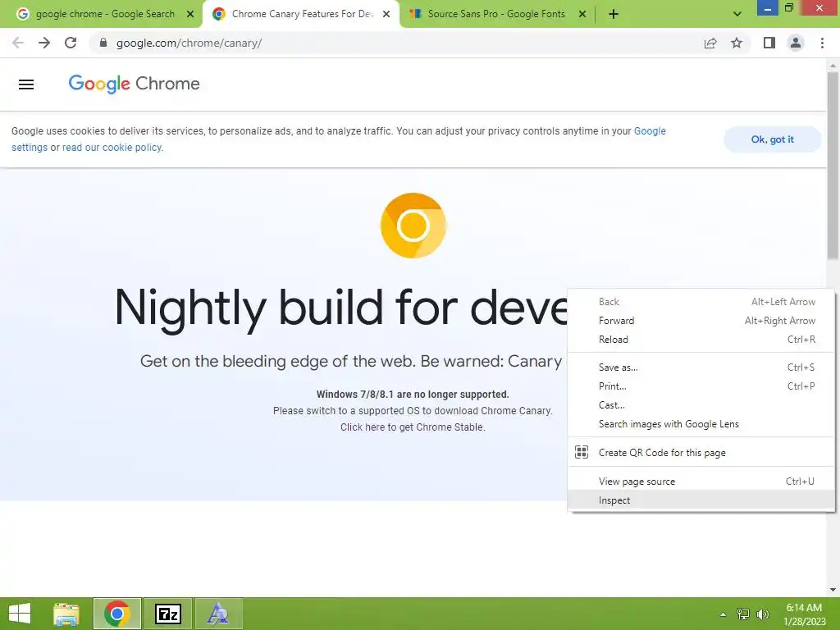Open the taskbar clock and date
Screen dimensions: 840x630
pyautogui.click(x=804, y=614)
